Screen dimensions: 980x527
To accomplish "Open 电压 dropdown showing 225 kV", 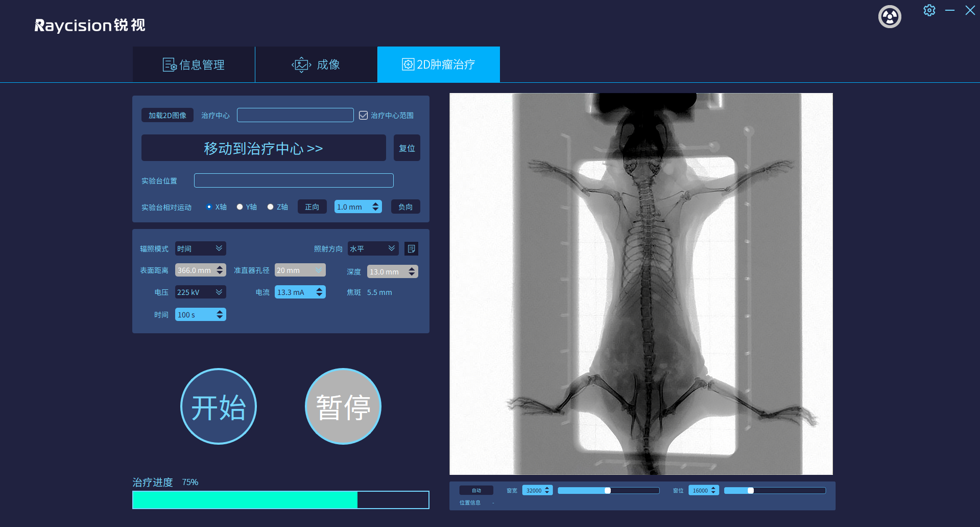I will 200,292.
